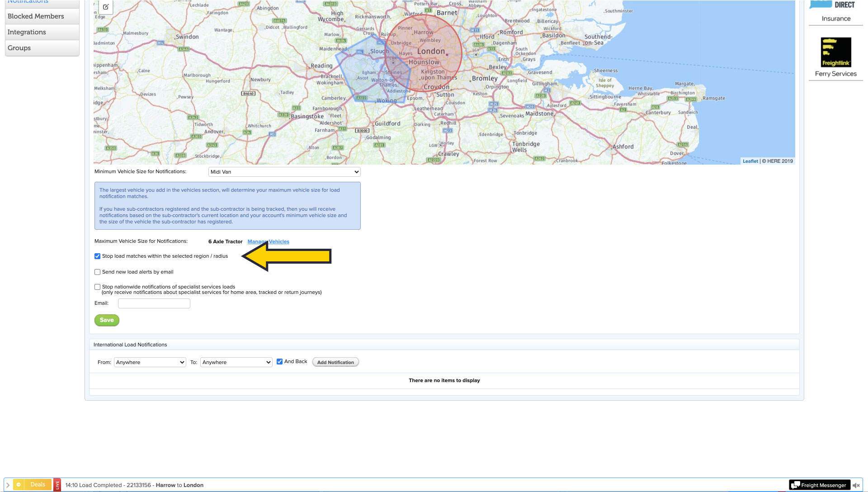
Task: Open the Direct Insurance advert
Action: click(836, 11)
